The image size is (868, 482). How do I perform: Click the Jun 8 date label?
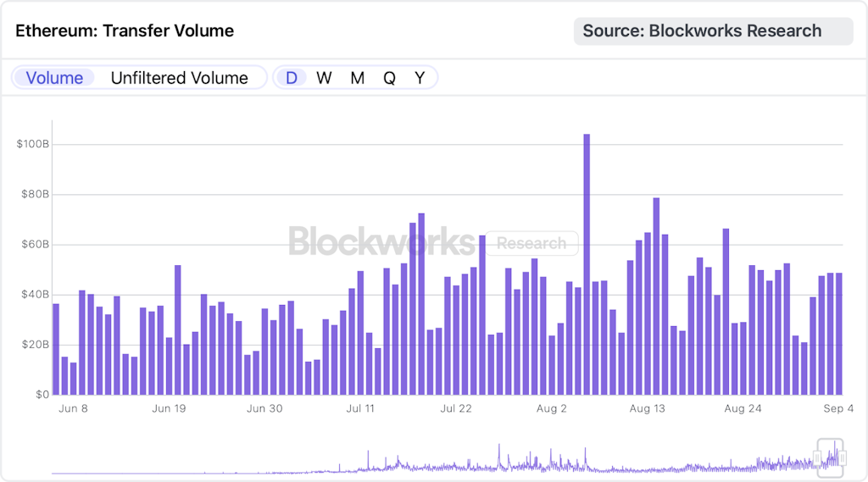[x=73, y=409]
